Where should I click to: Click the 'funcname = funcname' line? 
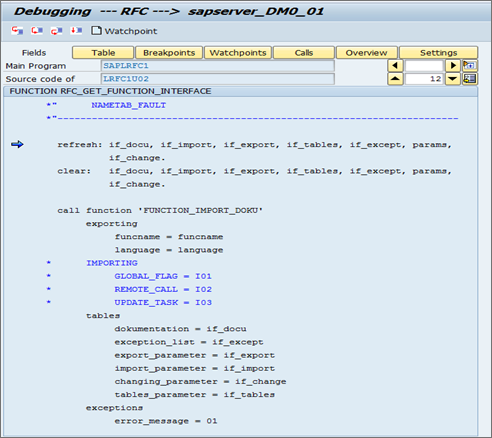pyautogui.click(x=169, y=237)
